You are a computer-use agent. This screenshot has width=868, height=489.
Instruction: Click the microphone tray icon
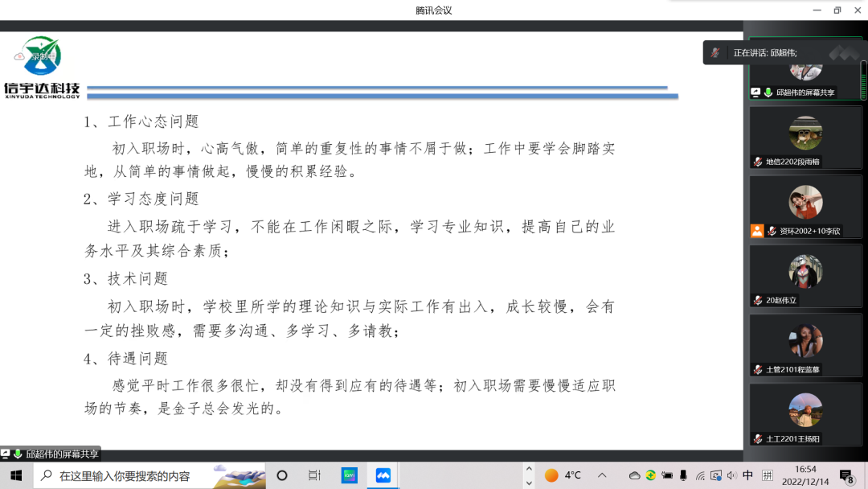click(x=684, y=475)
